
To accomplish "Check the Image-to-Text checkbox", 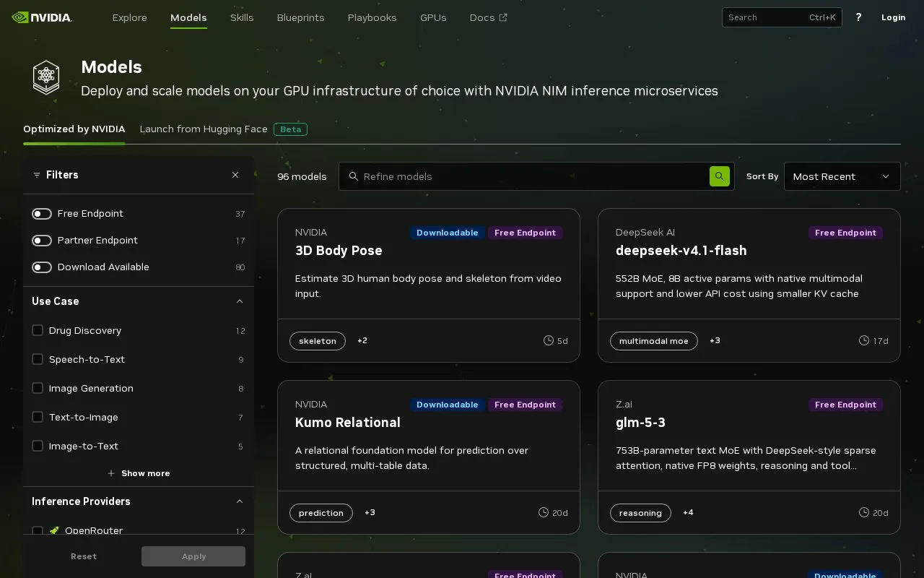I will coord(38,446).
